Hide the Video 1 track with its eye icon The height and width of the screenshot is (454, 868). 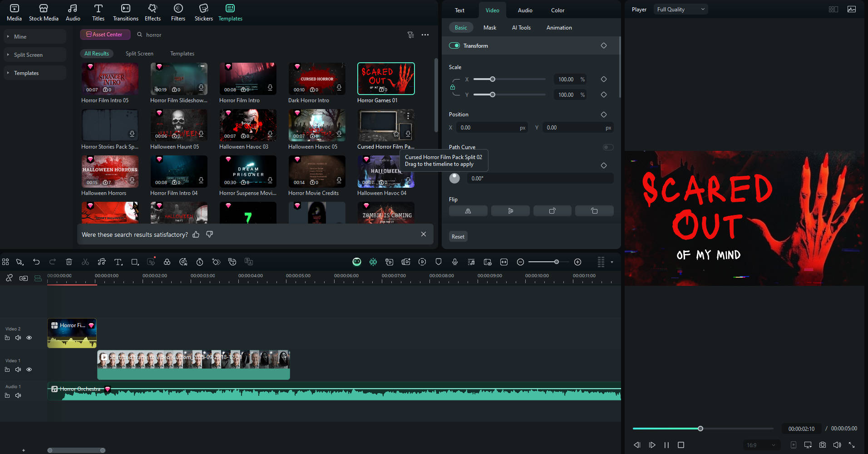click(x=29, y=369)
